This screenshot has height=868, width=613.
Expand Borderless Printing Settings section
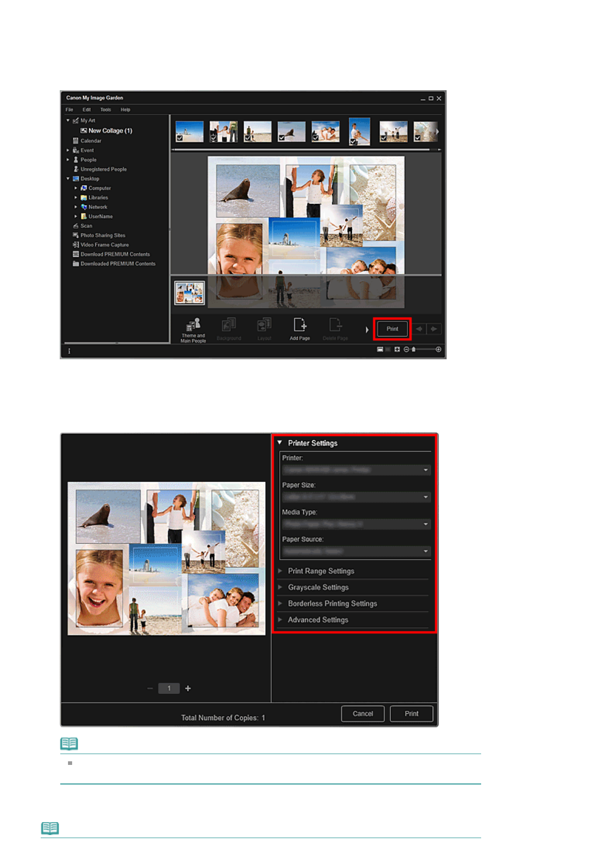coord(332,604)
